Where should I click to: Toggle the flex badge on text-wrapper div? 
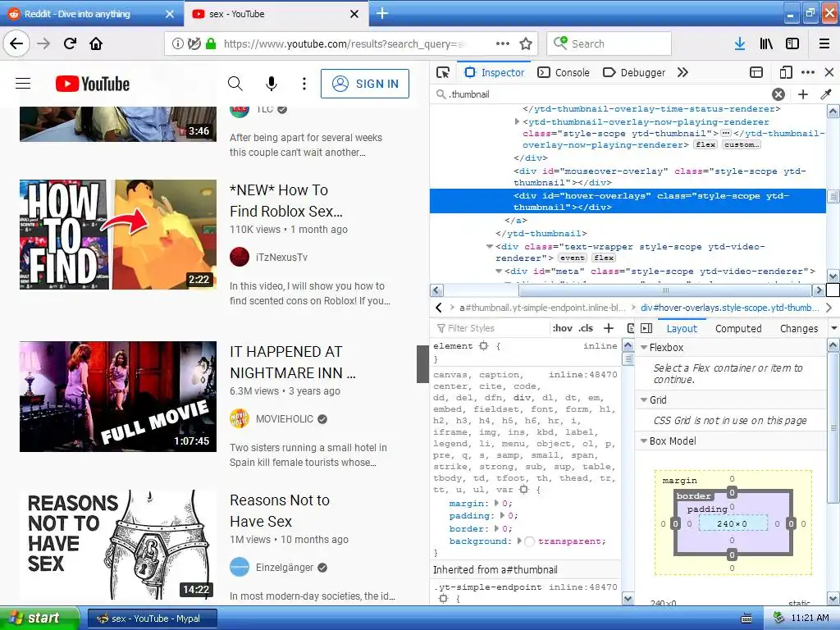[x=604, y=258]
